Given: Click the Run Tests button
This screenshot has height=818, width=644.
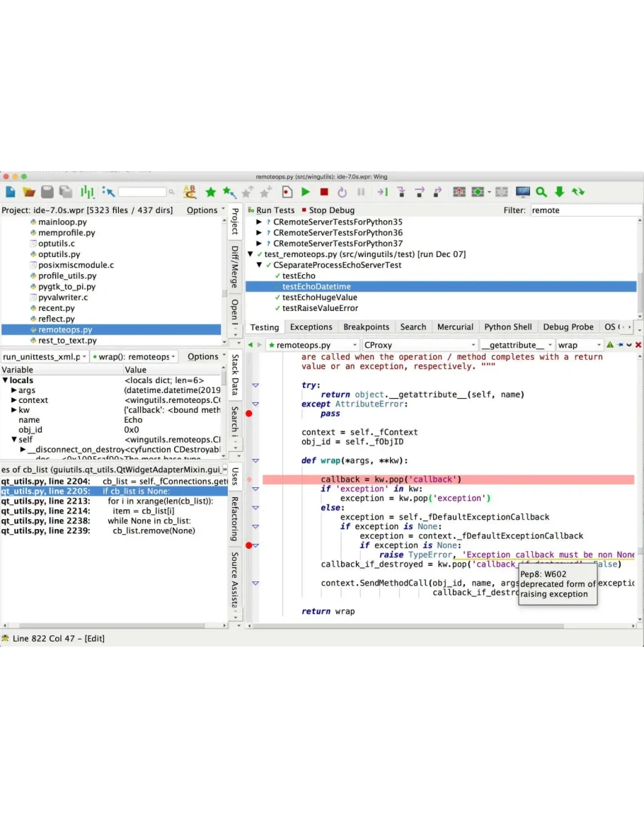Looking at the screenshot, I should tap(271, 210).
